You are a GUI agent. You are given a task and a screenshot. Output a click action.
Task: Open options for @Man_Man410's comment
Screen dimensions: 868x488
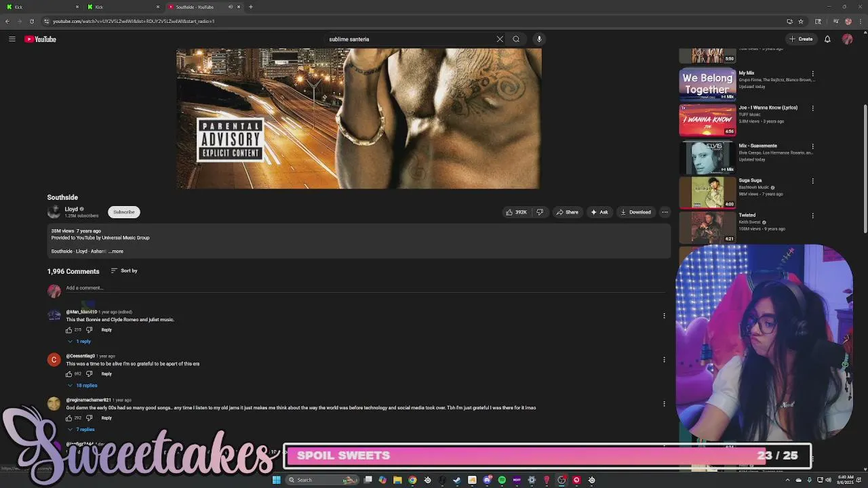664,316
